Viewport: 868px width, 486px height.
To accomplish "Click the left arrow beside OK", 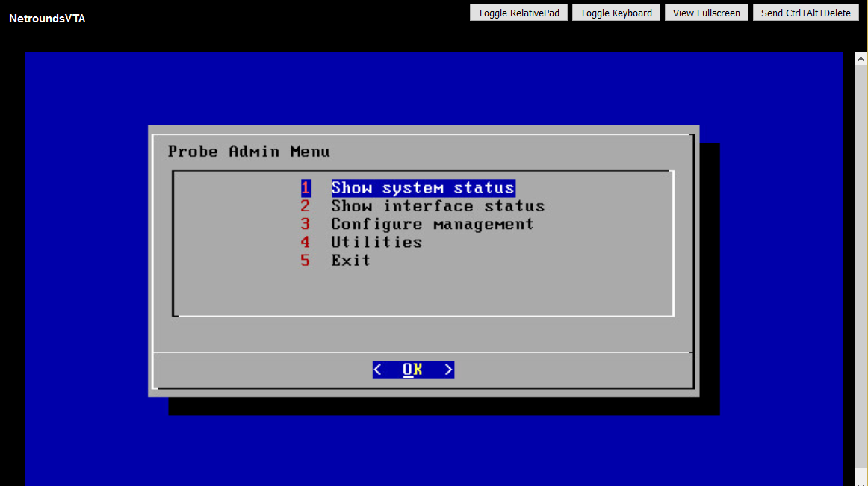I will [377, 369].
